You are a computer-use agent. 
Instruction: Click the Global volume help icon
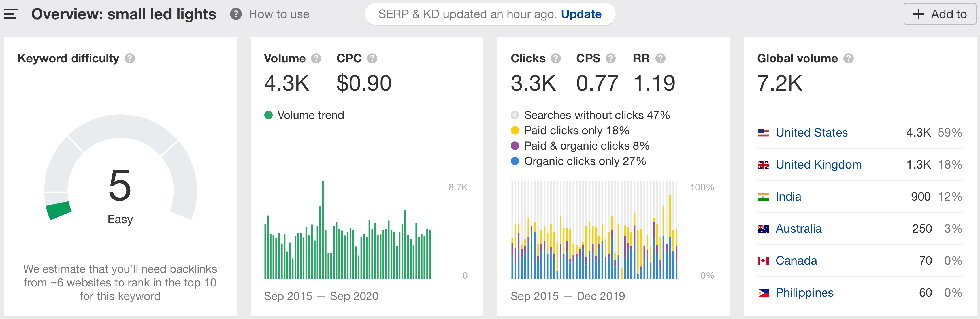pyautogui.click(x=848, y=58)
